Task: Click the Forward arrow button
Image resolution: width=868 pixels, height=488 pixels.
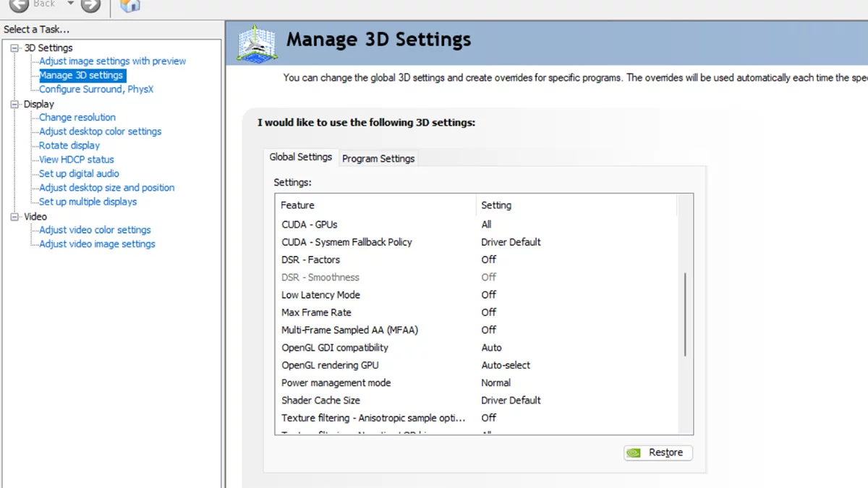Action: click(x=90, y=4)
